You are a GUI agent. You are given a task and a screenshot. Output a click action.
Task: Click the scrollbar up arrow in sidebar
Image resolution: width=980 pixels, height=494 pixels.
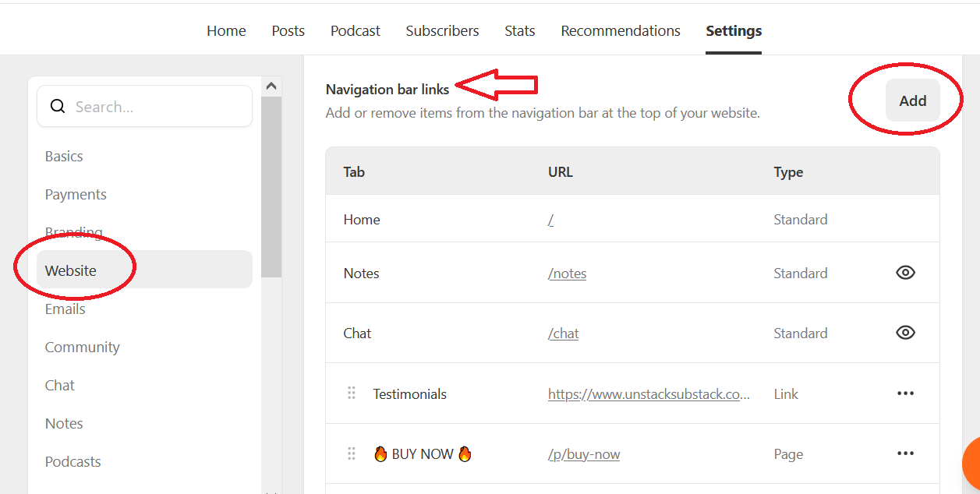point(272,85)
